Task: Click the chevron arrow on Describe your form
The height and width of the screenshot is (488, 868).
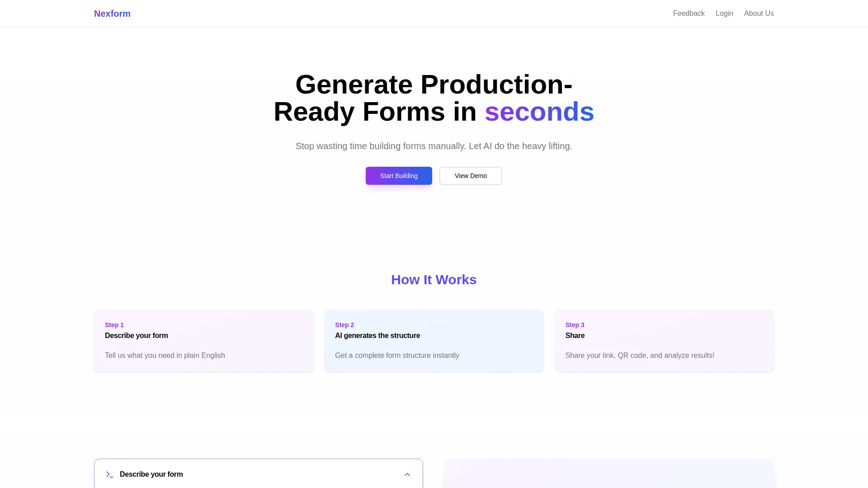Action: pos(407,474)
